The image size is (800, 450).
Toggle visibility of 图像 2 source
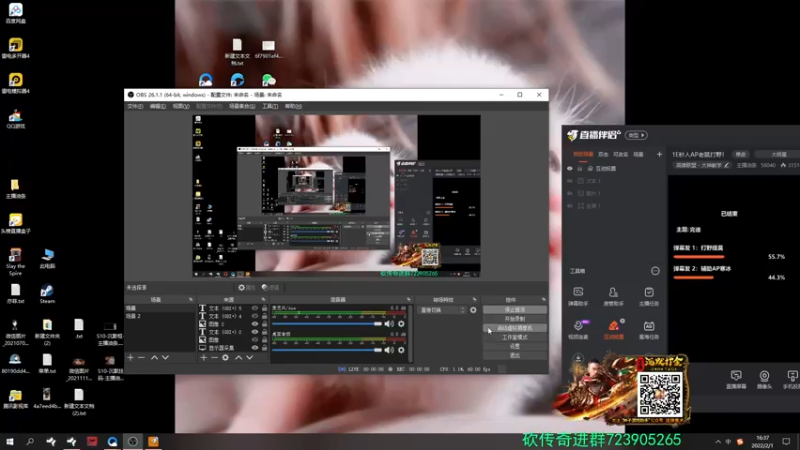[255, 324]
